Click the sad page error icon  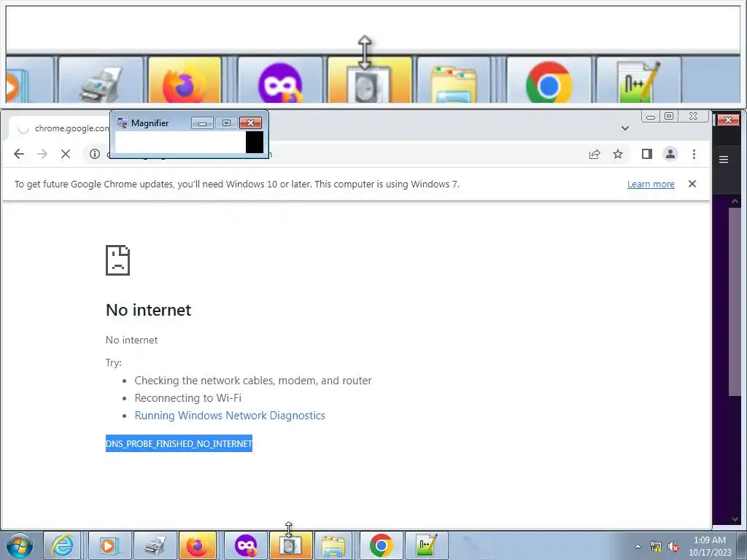[117, 260]
